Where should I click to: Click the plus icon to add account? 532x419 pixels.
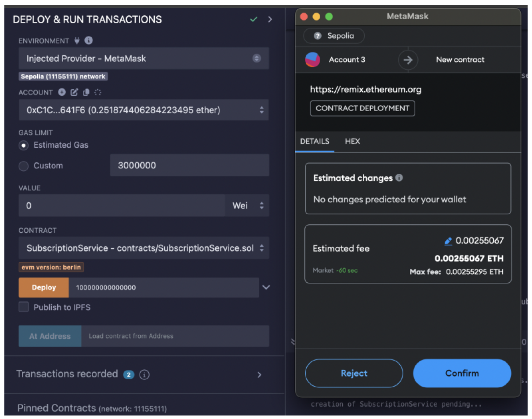pyautogui.click(x=62, y=92)
